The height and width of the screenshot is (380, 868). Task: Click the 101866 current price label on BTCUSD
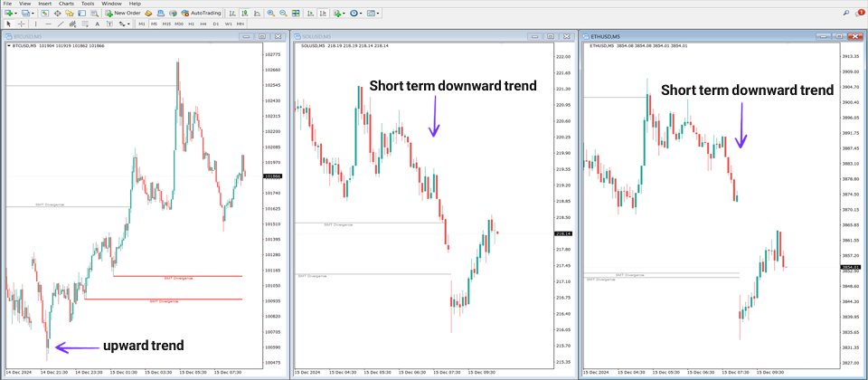[273, 176]
